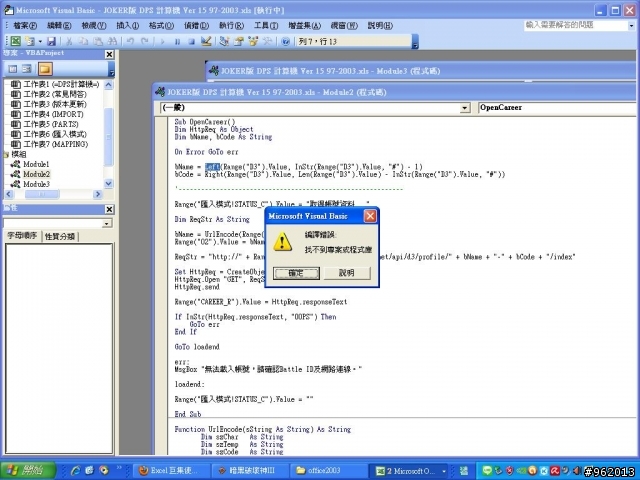Open the 工具(T) menu

click(x=266, y=26)
